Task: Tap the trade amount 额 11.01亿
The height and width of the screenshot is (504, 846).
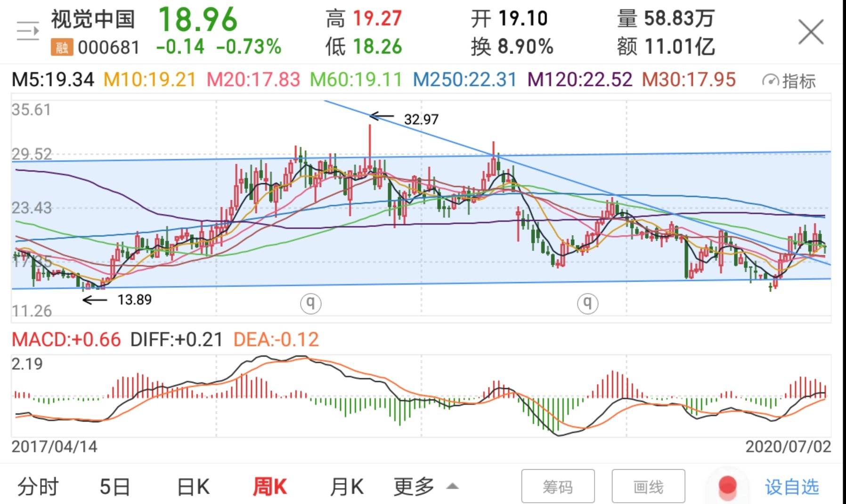Action: click(666, 47)
